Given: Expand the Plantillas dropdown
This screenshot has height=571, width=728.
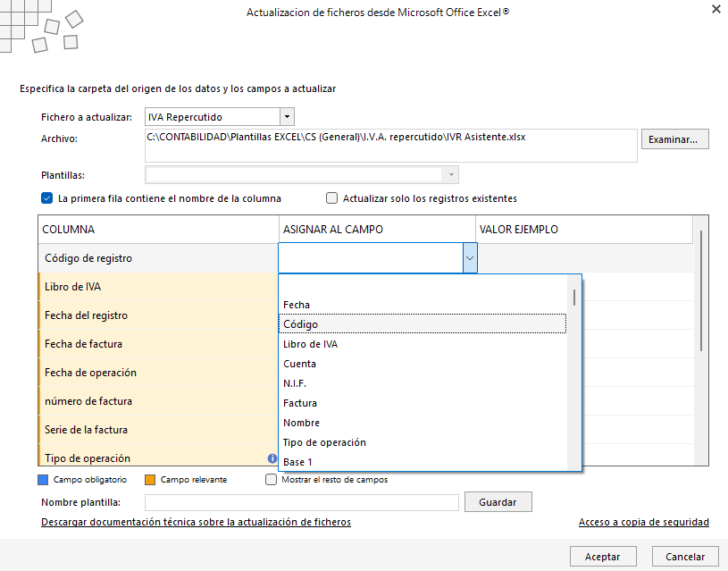Looking at the screenshot, I should pos(451,175).
